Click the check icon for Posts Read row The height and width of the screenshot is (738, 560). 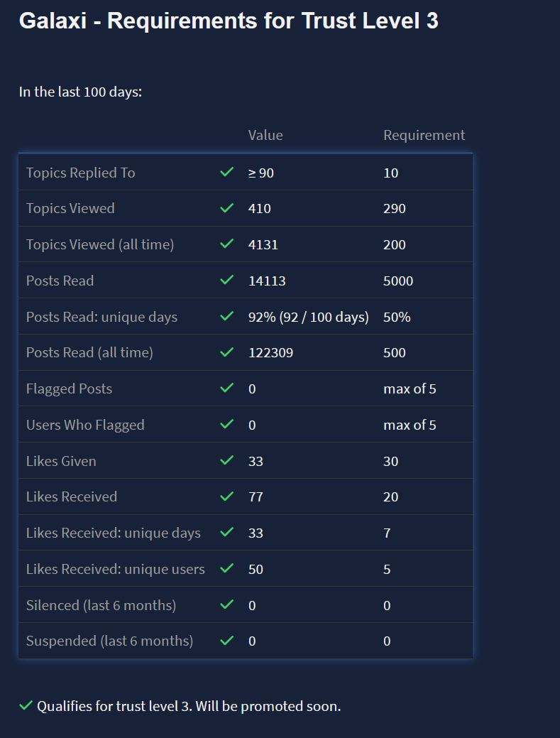pyautogui.click(x=227, y=280)
